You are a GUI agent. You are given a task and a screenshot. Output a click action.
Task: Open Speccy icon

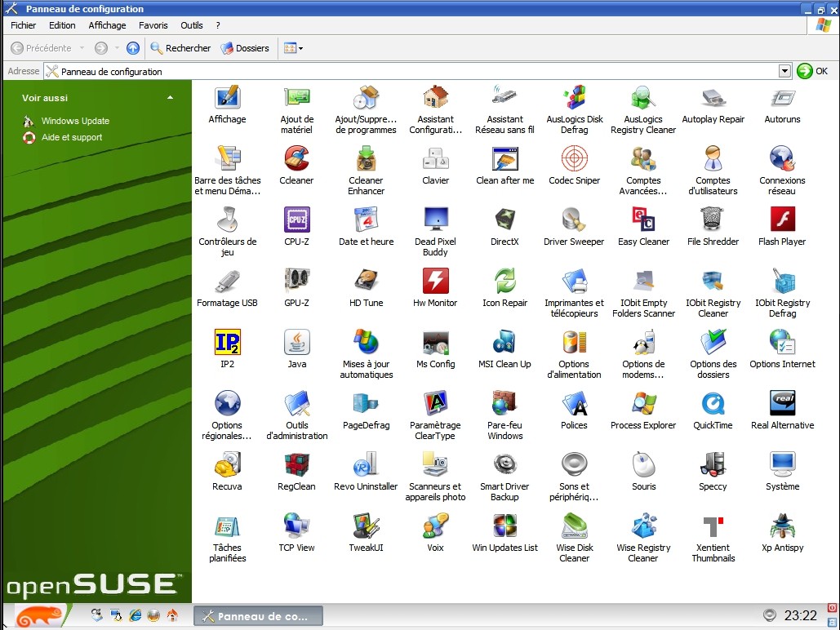pos(713,464)
